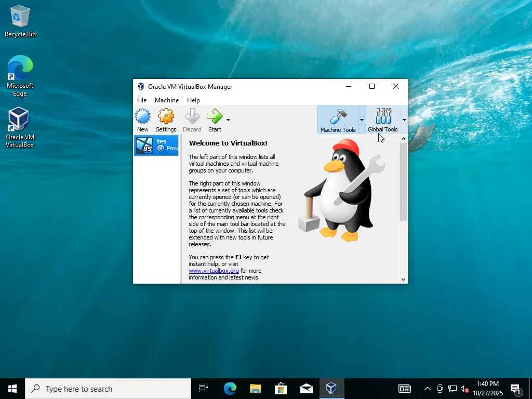532x399 pixels.
Task: Minimize the VirtualBox Manager window
Action: [x=349, y=87]
